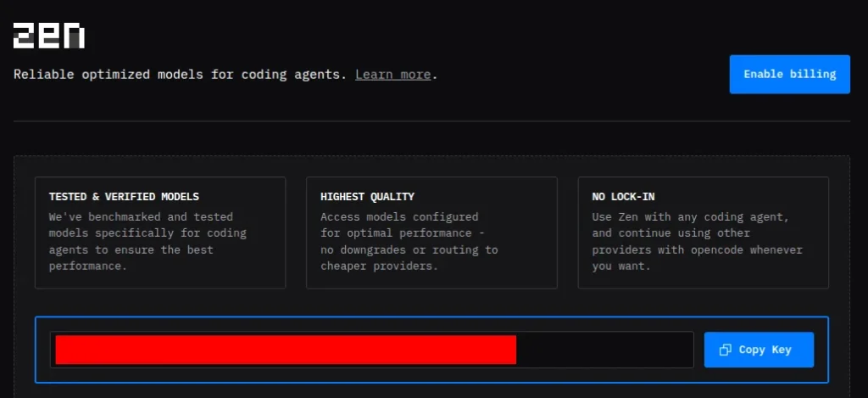Click the 'Reliable optimized models for coding agents' tagline
This screenshot has width=868, height=398.
click(180, 75)
